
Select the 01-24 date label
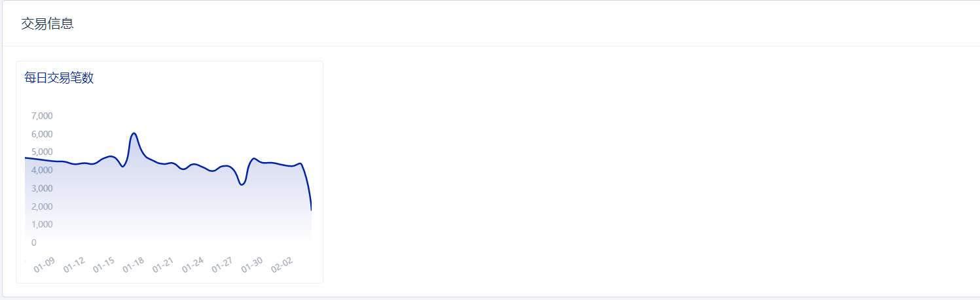pyautogui.click(x=192, y=265)
